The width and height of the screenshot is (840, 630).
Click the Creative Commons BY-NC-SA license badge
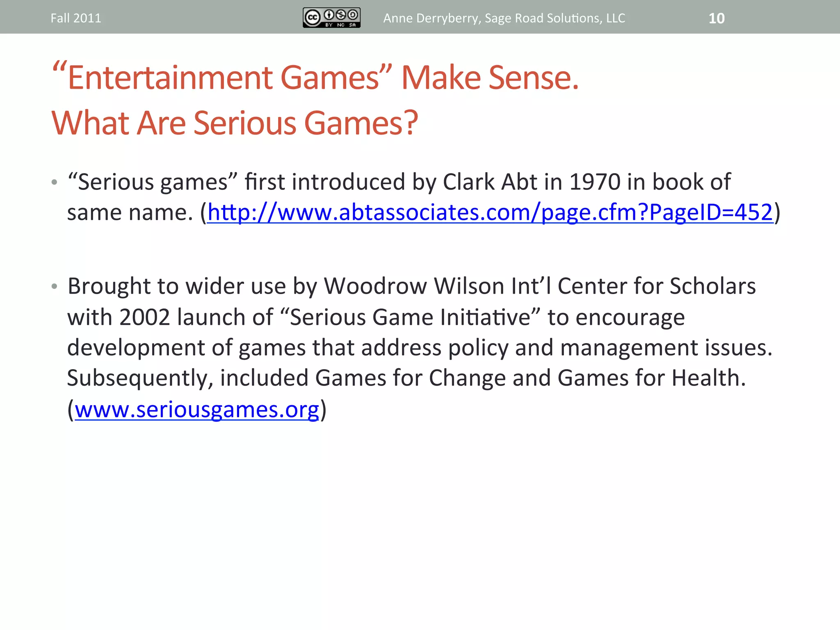(331, 18)
